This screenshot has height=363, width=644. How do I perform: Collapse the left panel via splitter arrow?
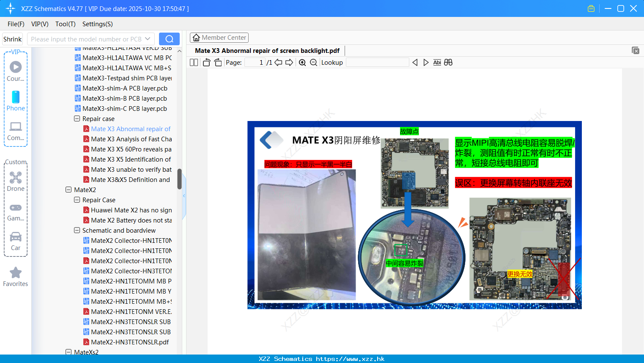(x=184, y=196)
